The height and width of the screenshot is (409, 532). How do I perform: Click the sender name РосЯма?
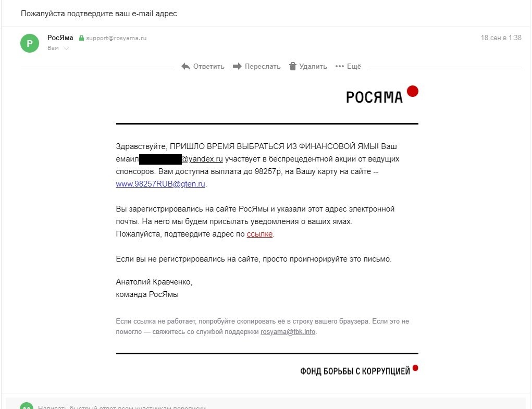60,38
